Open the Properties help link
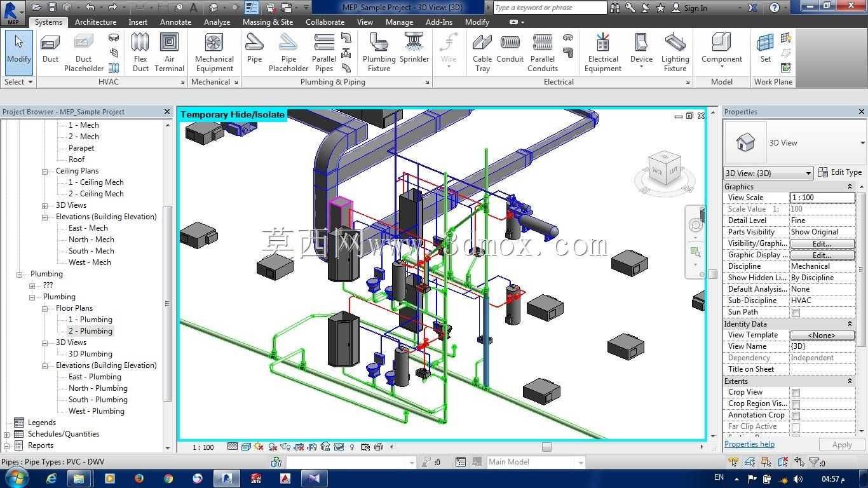The height and width of the screenshot is (488, 868). pos(749,444)
